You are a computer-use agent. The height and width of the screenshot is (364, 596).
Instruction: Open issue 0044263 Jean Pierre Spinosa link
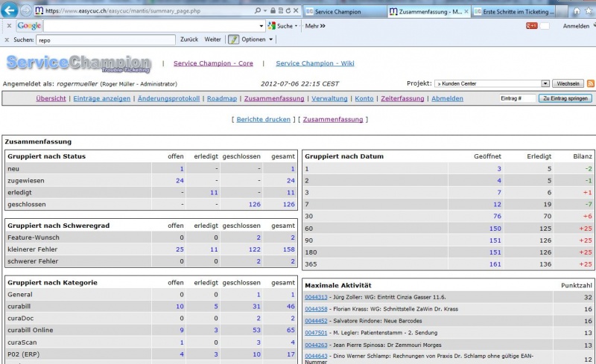(316, 345)
